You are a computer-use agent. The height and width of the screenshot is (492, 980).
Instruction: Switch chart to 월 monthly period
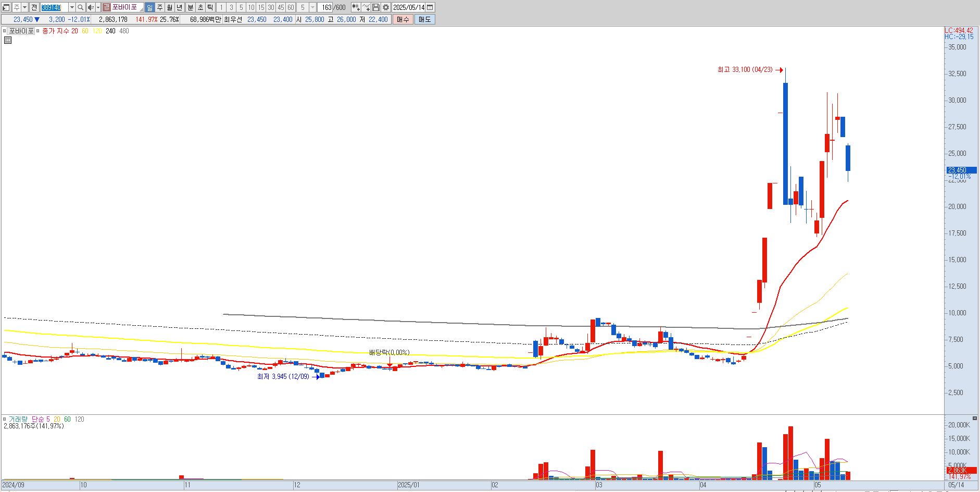coord(170,7)
